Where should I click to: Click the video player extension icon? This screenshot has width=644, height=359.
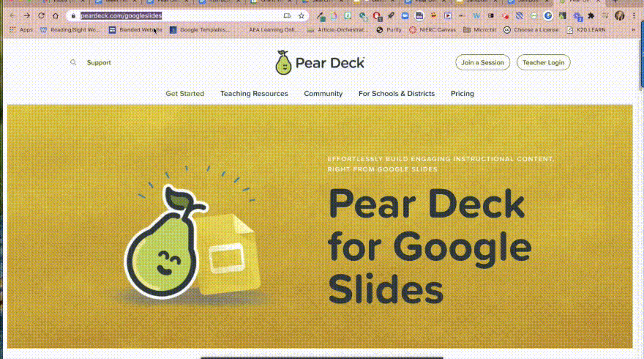(448, 15)
